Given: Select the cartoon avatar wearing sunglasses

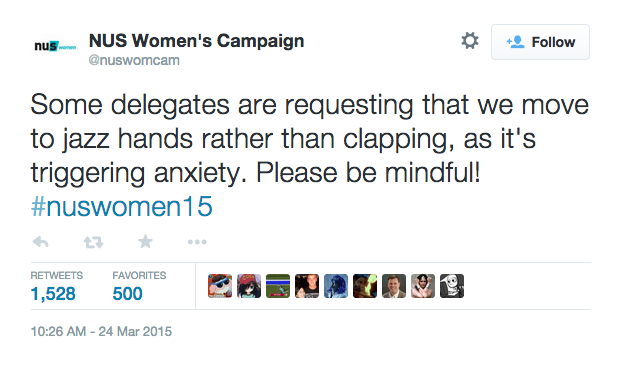Looking at the screenshot, I should pyautogui.click(x=220, y=286).
